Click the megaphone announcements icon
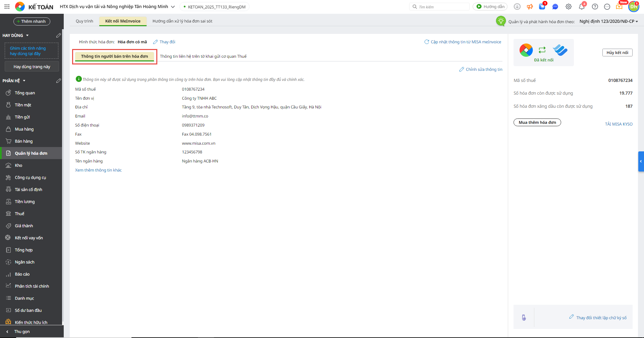This screenshot has width=644, height=338. [x=530, y=7]
